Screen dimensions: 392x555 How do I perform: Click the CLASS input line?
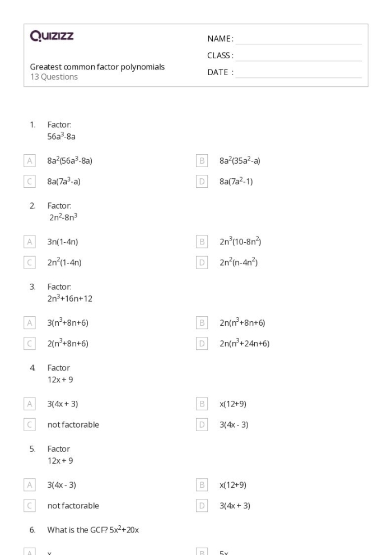click(298, 55)
